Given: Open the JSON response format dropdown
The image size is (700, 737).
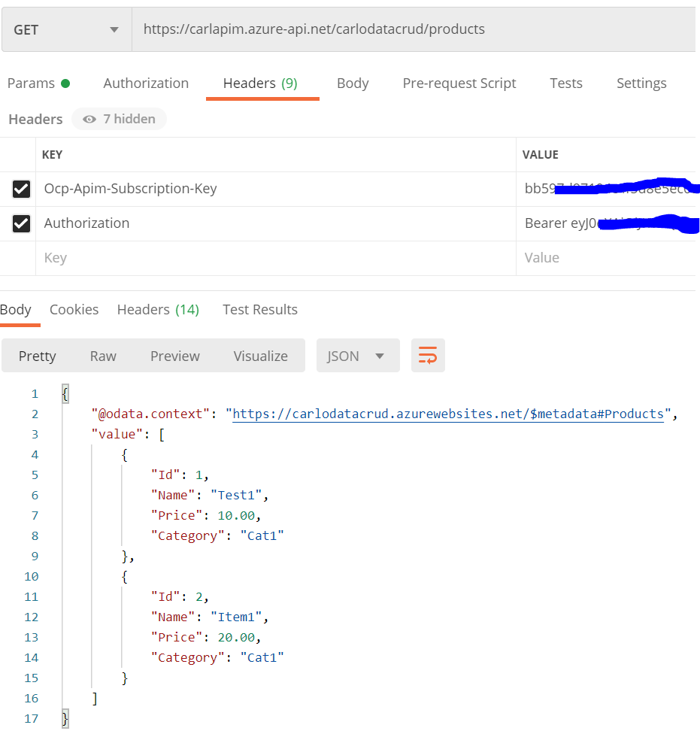Looking at the screenshot, I should click(358, 355).
